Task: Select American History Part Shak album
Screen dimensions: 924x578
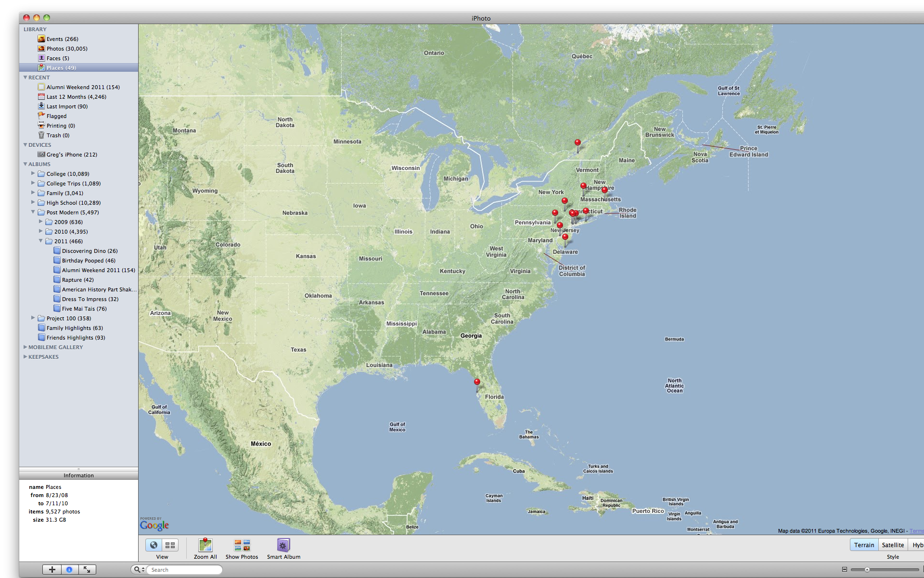Action: click(x=95, y=289)
